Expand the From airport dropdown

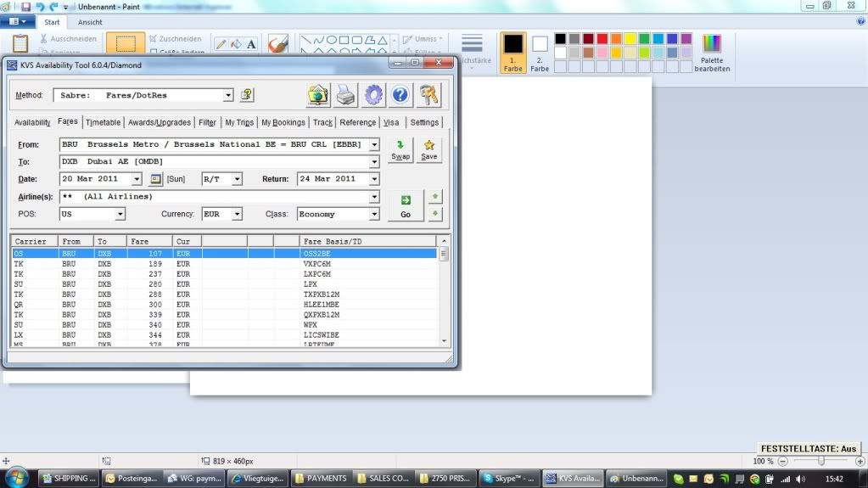(x=374, y=144)
